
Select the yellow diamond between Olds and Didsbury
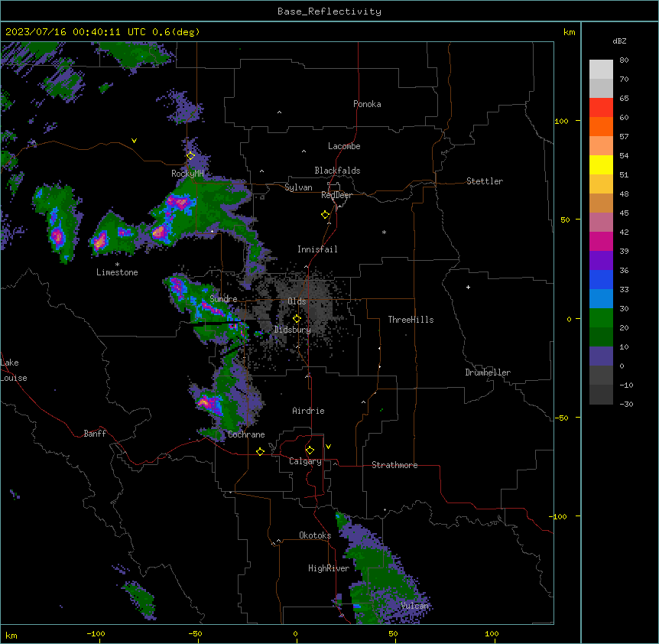(297, 319)
